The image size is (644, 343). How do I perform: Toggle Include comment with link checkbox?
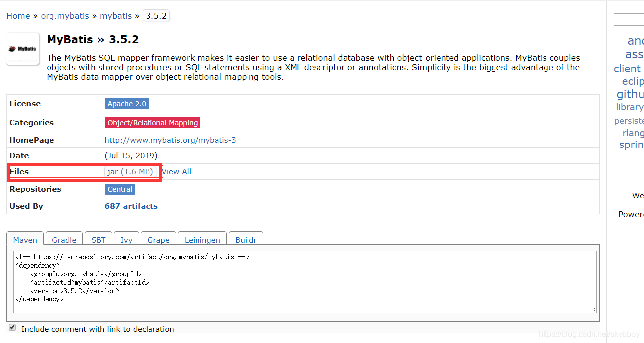point(12,328)
